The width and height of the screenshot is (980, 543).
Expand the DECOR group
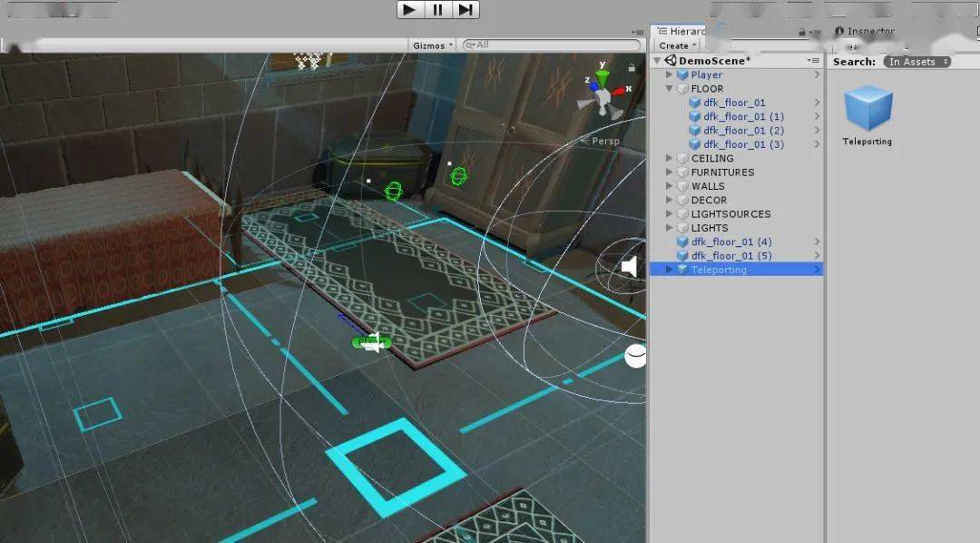[x=670, y=200]
